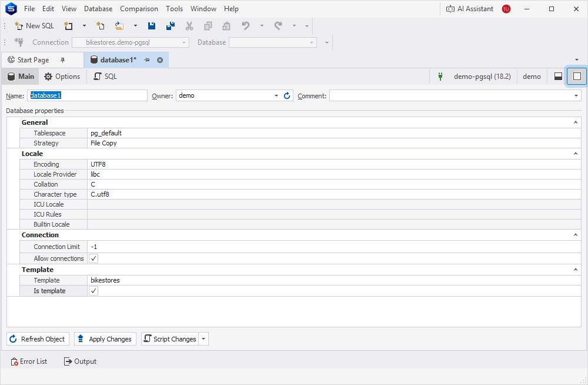The height and width of the screenshot is (385, 588).
Task: Click the Cut scissors icon
Action: click(x=189, y=26)
